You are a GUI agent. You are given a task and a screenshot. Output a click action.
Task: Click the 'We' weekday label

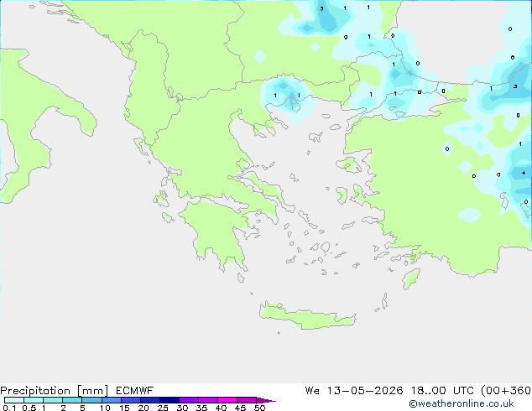coord(312,391)
